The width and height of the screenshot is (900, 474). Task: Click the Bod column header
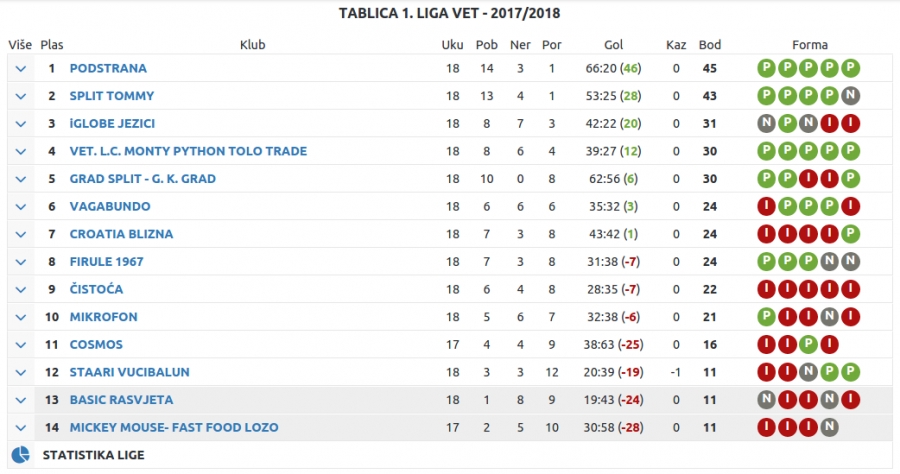710,45
